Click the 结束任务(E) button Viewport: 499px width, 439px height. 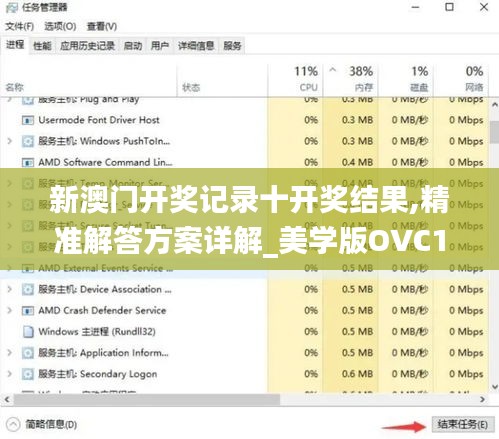click(463, 424)
